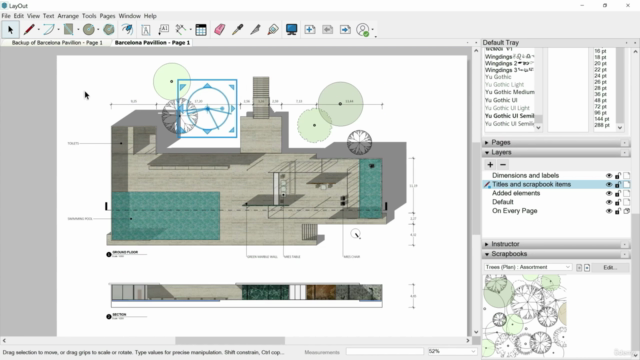Start Presentation with the monitor icon

click(291, 29)
